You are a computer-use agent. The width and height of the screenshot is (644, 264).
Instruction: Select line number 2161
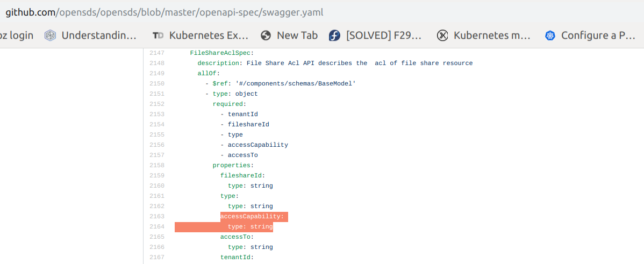pyautogui.click(x=157, y=196)
